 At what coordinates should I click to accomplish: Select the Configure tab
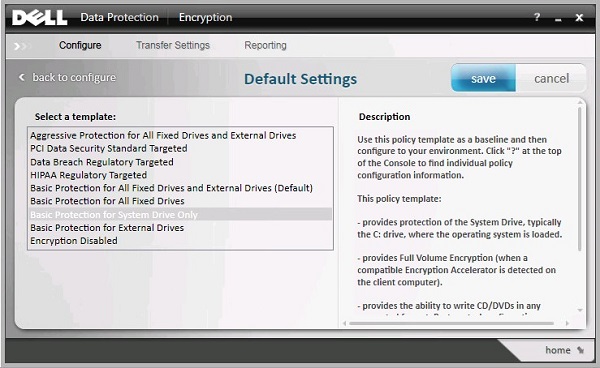[80, 46]
